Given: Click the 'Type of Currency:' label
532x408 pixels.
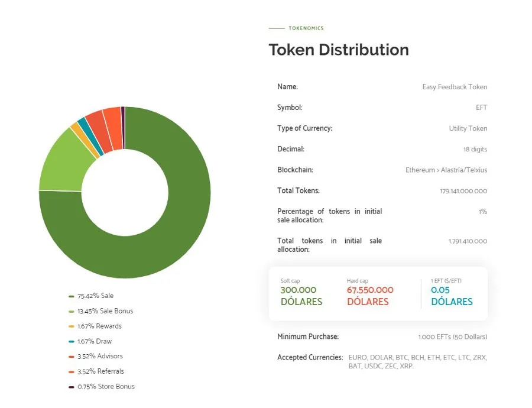Looking at the screenshot, I should (x=304, y=128).
